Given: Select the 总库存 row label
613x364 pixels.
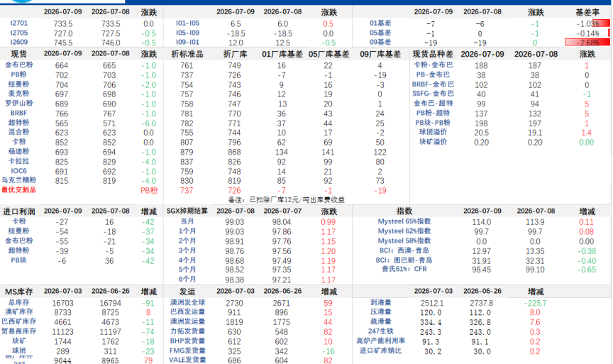Looking at the screenshot, I should 18,302.
